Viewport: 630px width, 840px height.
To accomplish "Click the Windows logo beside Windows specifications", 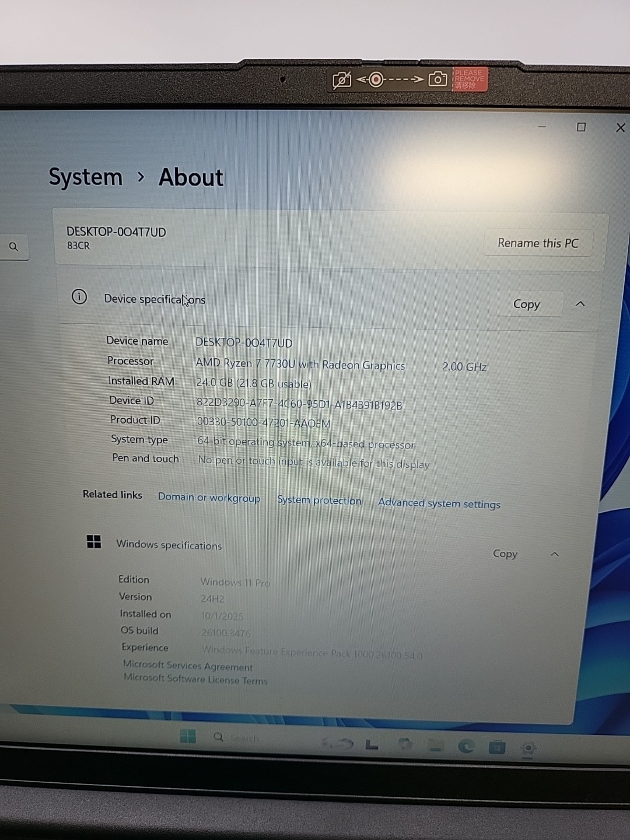I will point(93,542).
